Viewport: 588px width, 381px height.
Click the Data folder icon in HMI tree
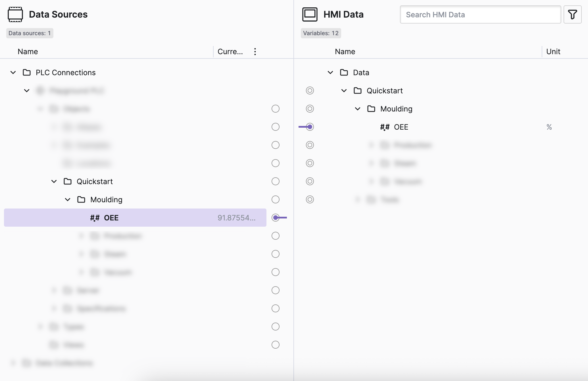click(344, 73)
